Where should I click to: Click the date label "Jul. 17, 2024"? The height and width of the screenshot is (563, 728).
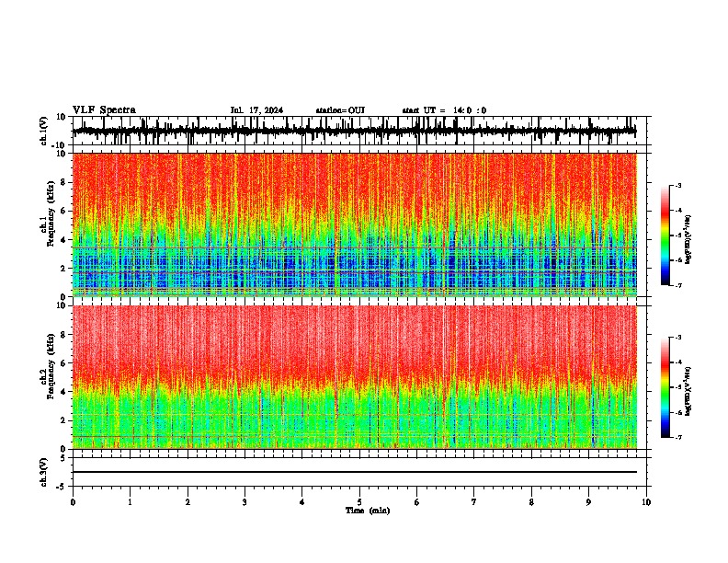pos(256,110)
